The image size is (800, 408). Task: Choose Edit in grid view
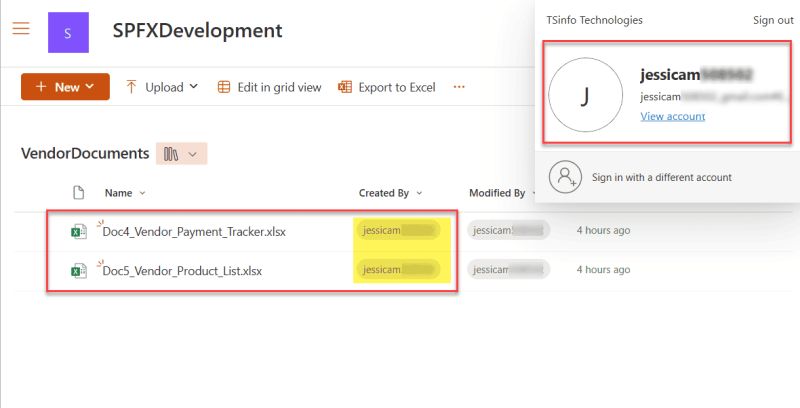pyautogui.click(x=269, y=87)
